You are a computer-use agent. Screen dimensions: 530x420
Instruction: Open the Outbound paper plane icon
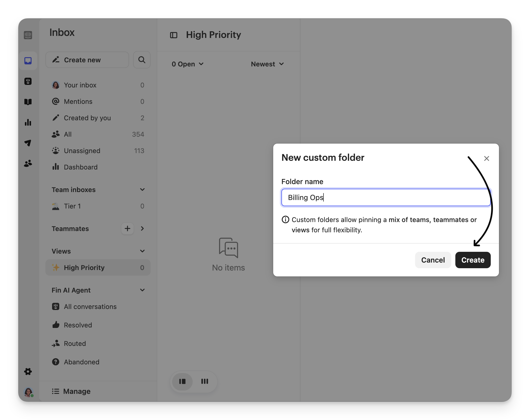click(28, 143)
